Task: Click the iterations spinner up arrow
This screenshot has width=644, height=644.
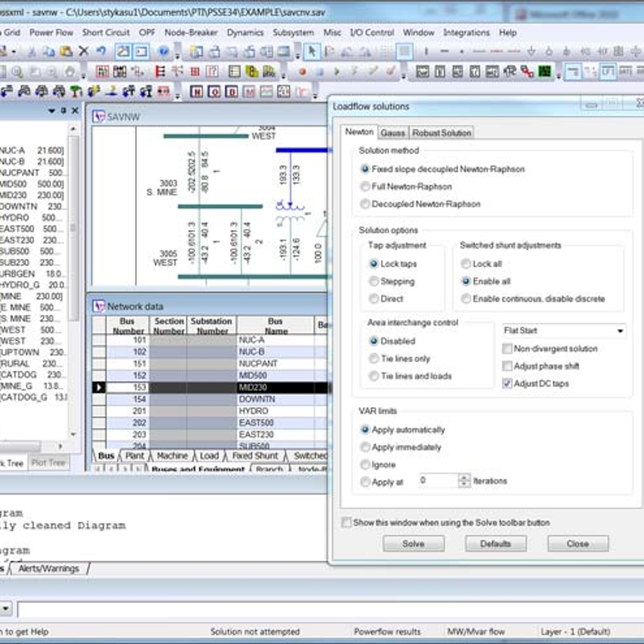Action: click(464, 477)
